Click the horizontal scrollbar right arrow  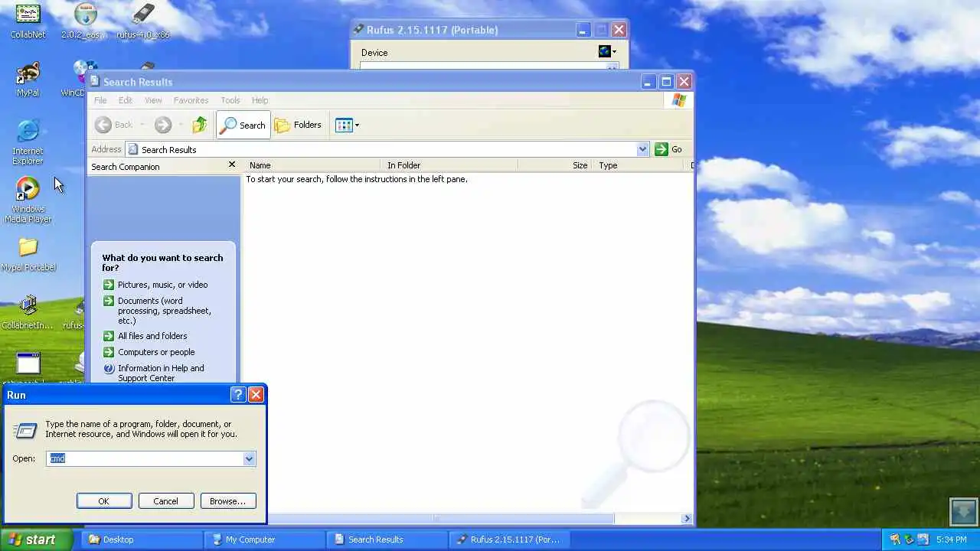tap(687, 518)
